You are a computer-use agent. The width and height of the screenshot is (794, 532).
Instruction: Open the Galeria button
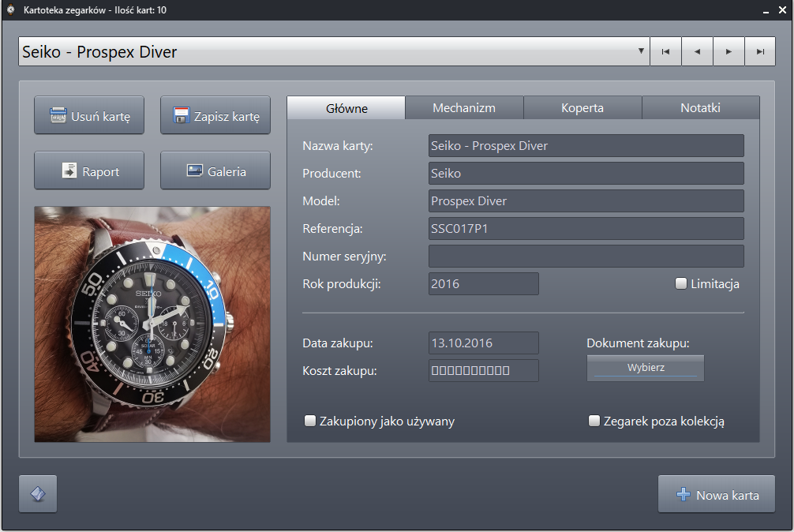[215, 170]
